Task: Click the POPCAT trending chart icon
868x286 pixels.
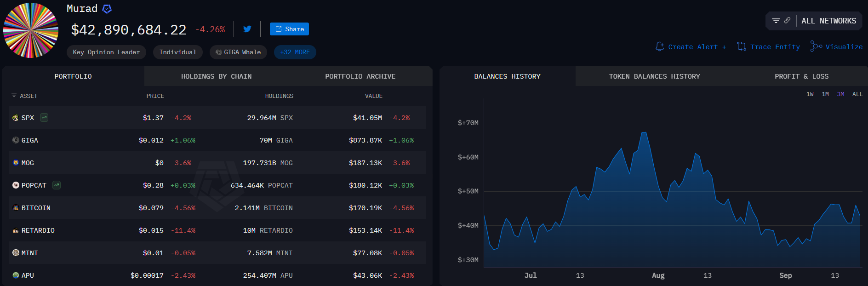Action: 57,185
